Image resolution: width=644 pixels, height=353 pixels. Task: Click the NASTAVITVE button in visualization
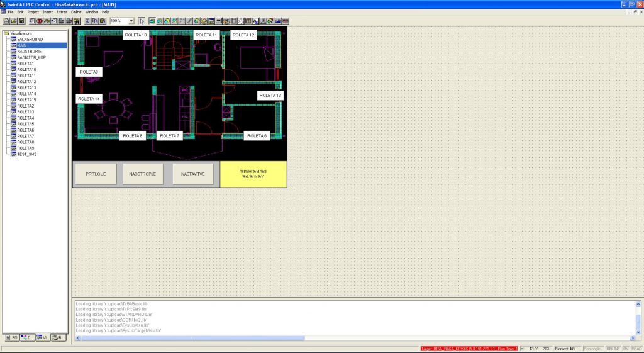pyautogui.click(x=193, y=174)
